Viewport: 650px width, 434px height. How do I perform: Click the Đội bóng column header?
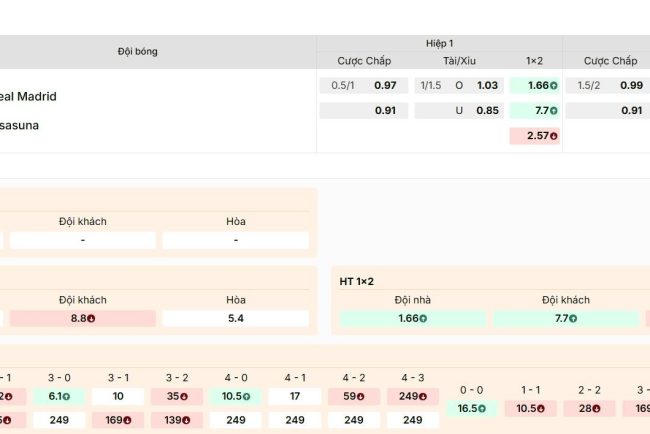tap(137, 51)
